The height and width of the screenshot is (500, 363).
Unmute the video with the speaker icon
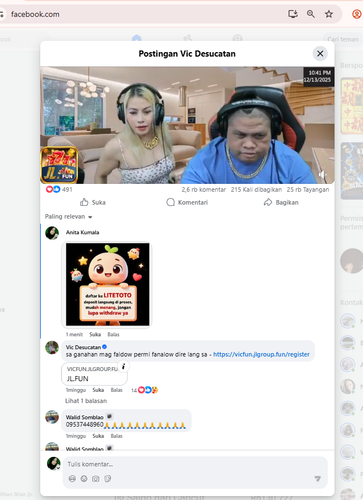tap(322, 174)
